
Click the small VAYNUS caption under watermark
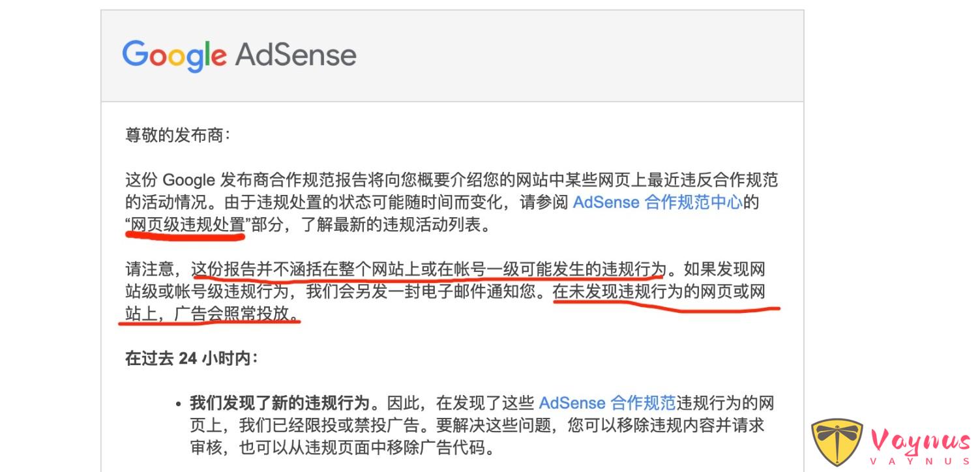point(920,461)
